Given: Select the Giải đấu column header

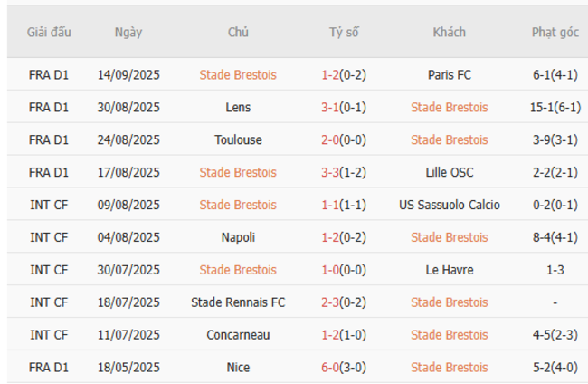Looking at the screenshot, I should 49,33.
